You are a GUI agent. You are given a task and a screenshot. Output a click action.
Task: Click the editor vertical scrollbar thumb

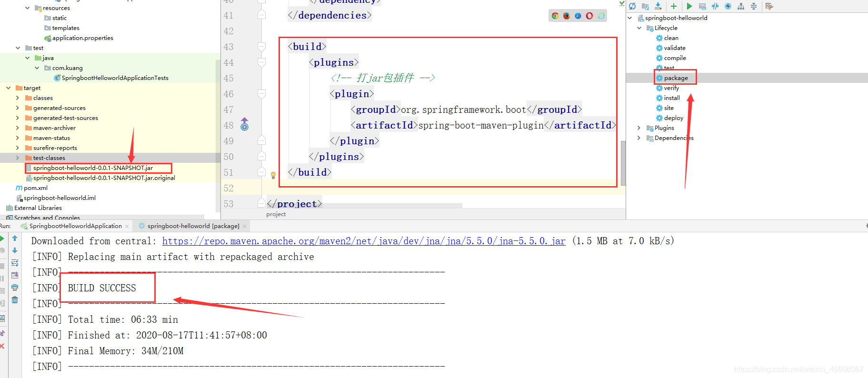click(x=623, y=163)
